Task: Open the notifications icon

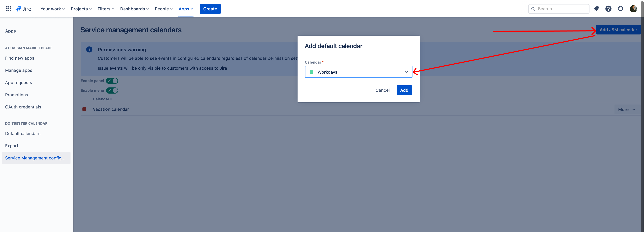Action: click(596, 9)
